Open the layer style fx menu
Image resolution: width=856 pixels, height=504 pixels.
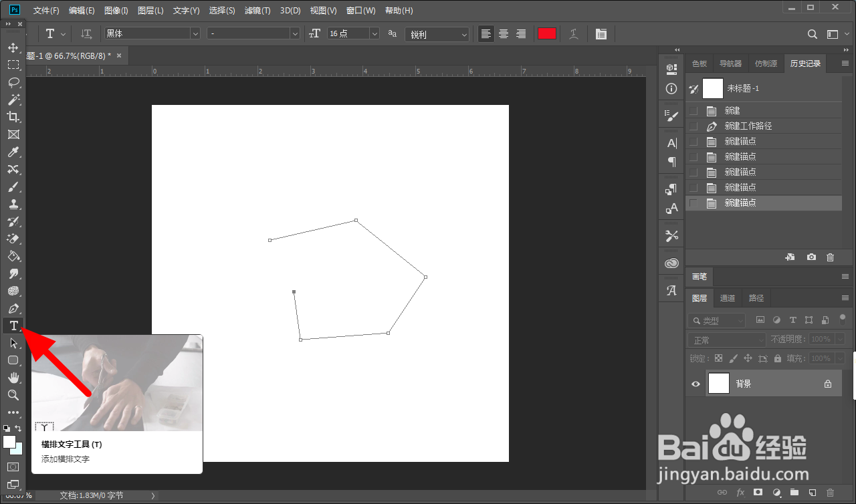pos(740,492)
